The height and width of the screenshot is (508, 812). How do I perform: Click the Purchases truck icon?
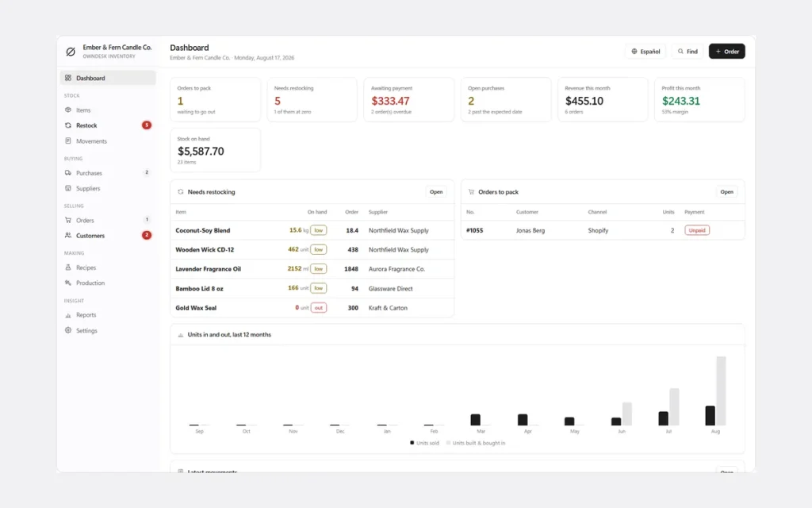(68, 172)
